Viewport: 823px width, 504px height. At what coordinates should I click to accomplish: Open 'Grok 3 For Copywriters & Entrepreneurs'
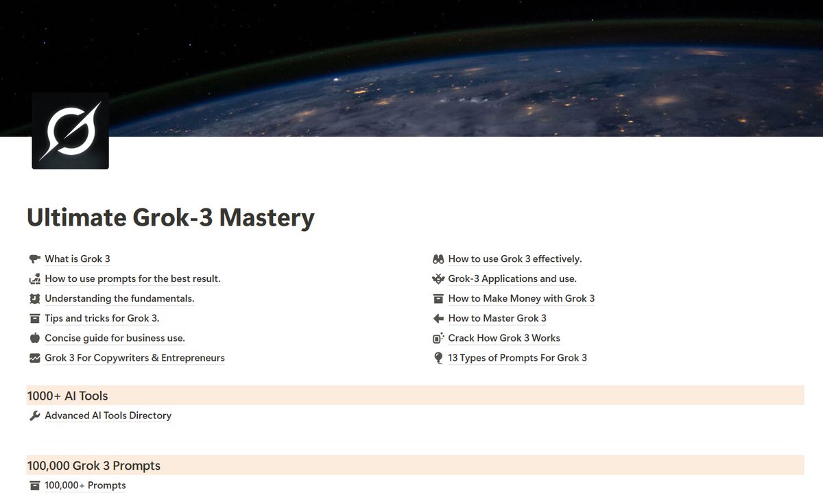click(x=134, y=358)
